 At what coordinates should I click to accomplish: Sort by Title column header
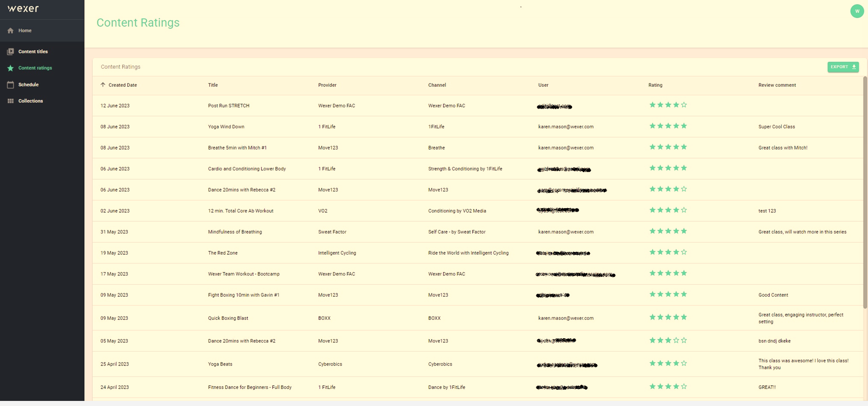click(x=213, y=85)
